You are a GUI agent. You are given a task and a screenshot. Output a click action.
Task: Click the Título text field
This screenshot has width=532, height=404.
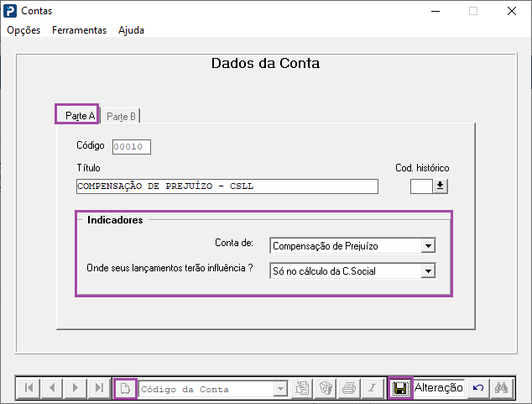[x=227, y=186]
